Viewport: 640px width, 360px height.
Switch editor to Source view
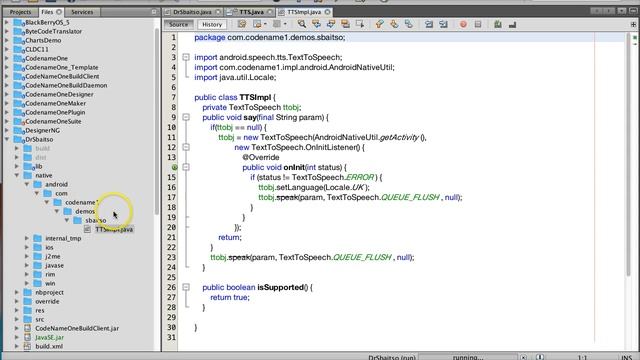click(x=179, y=24)
